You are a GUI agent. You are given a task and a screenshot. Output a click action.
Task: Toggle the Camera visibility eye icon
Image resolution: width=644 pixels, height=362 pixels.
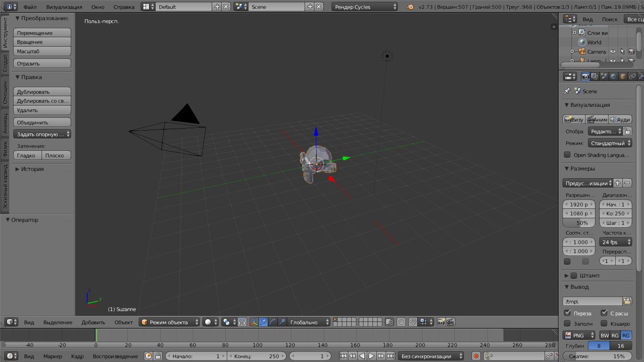pos(613,52)
